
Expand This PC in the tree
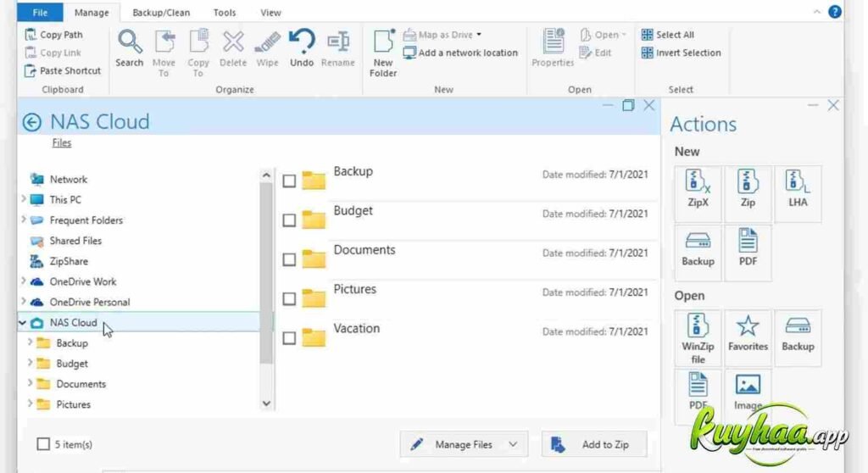(x=23, y=198)
